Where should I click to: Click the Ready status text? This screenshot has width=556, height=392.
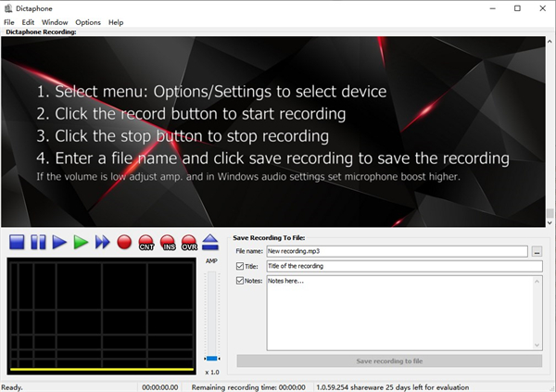point(12,387)
